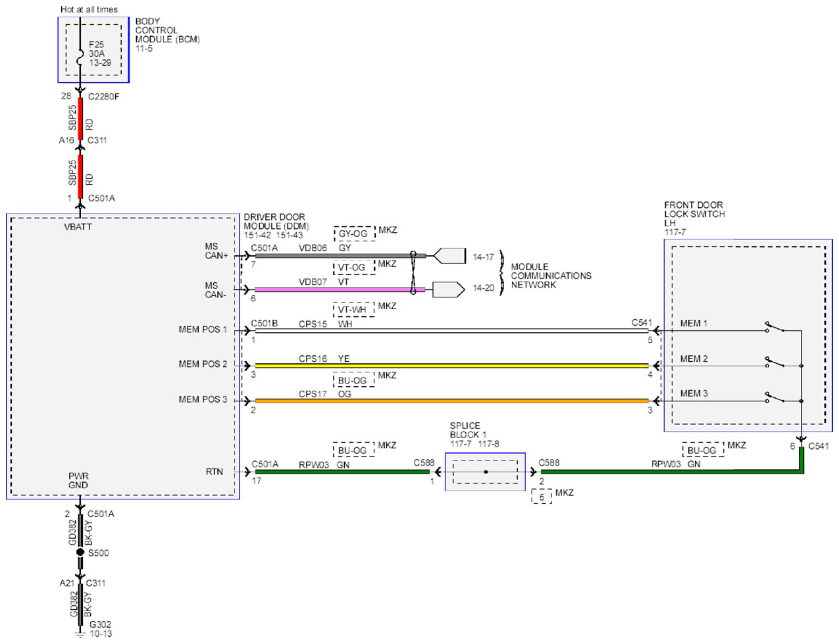Click the MS CAN+ pin label
The height and width of the screenshot is (644, 839).
pos(216,251)
